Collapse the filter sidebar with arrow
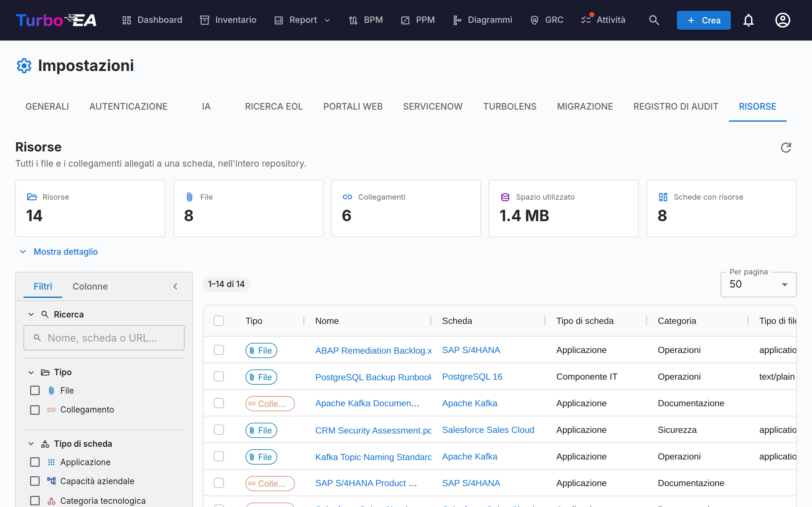The width and height of the screenshot is (812, 507). [x=175, y=286]
